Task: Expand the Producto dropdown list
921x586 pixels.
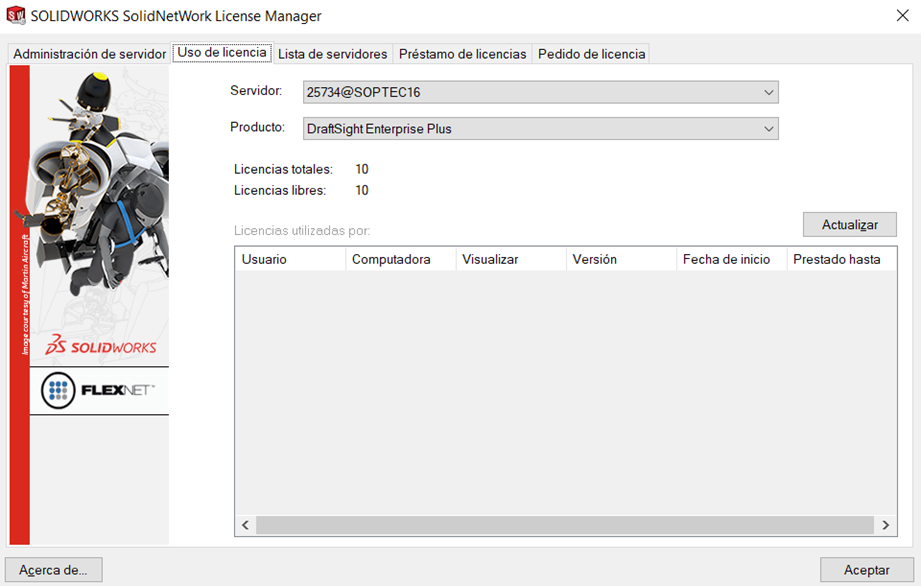Action: tap(540, 129)
